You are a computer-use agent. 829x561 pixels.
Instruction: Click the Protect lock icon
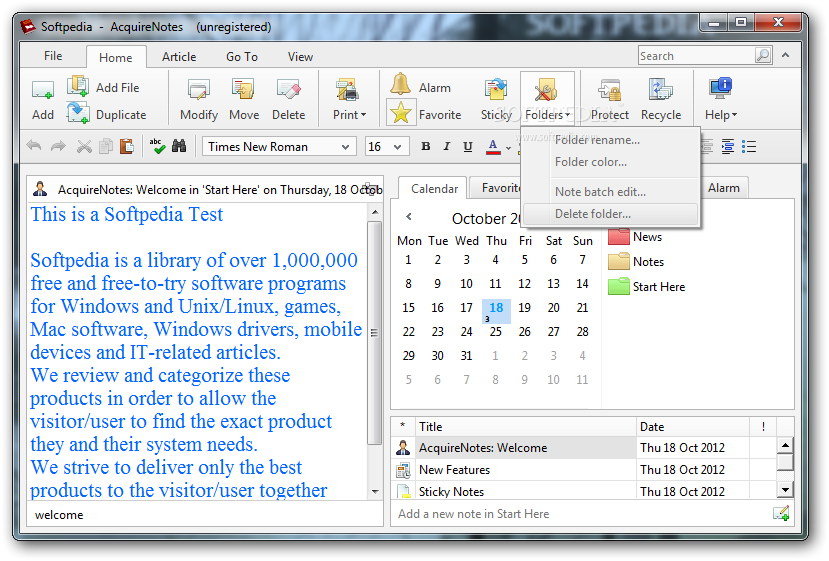pyautogui.click(x=609, y=90)
